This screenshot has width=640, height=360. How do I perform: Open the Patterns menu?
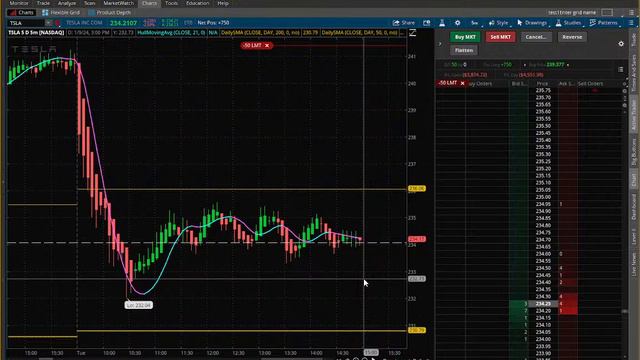coord(604,23)
